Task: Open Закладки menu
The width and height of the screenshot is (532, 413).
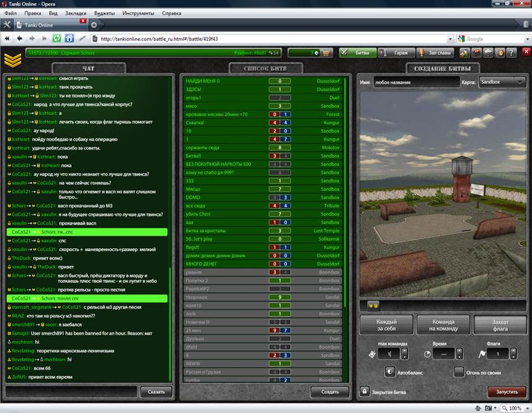Action: tap(75, 13)
